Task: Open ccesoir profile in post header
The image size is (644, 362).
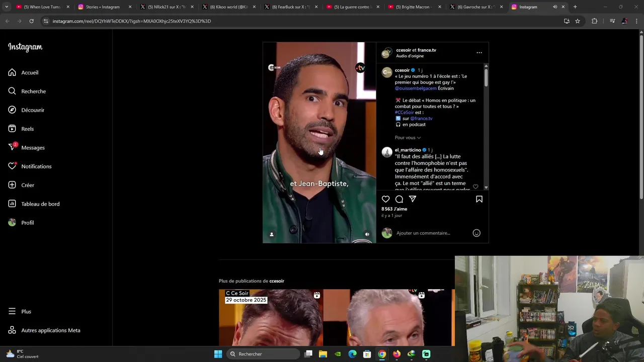Action: click(x=404, y=50)
